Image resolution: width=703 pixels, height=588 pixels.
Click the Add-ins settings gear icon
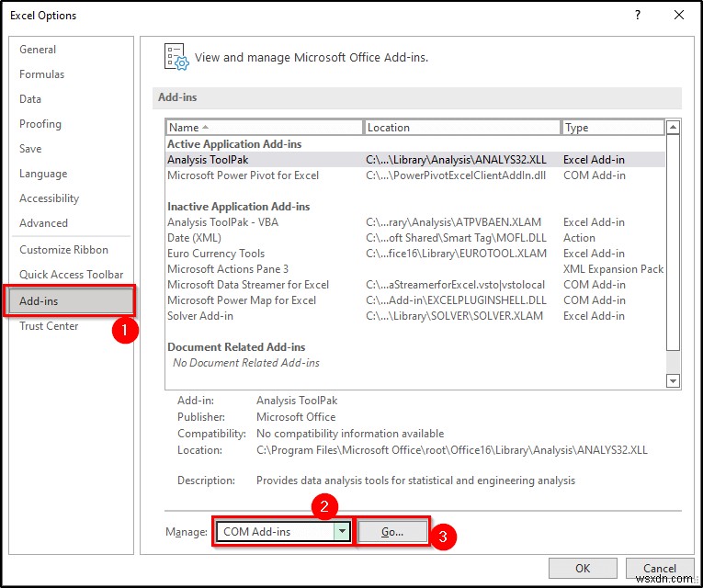(176, 57)
